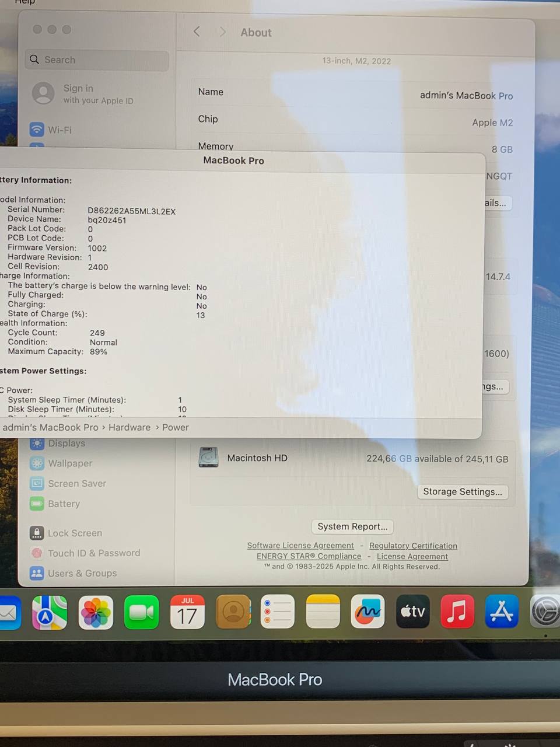Click the System Report button
The width and height of the screenshot is (560, 747).
[352, 526]
